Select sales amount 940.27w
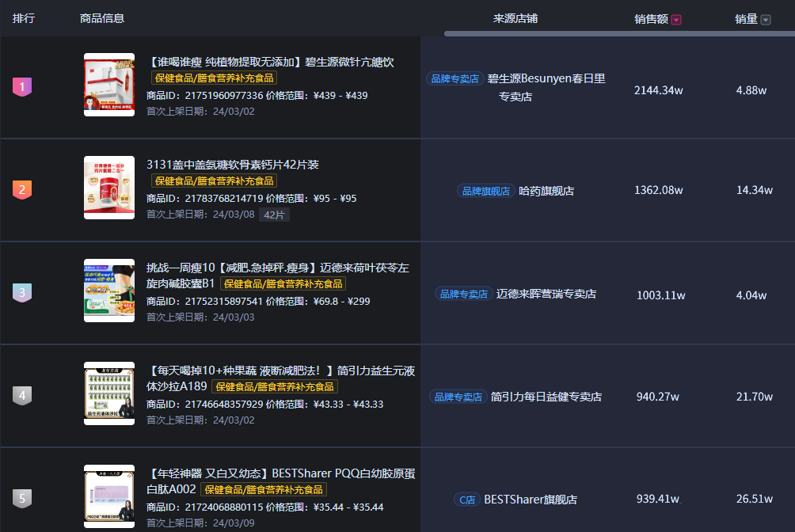Image resolution: width=795 pixels, height=532 pixels. (x=657, y=397)
